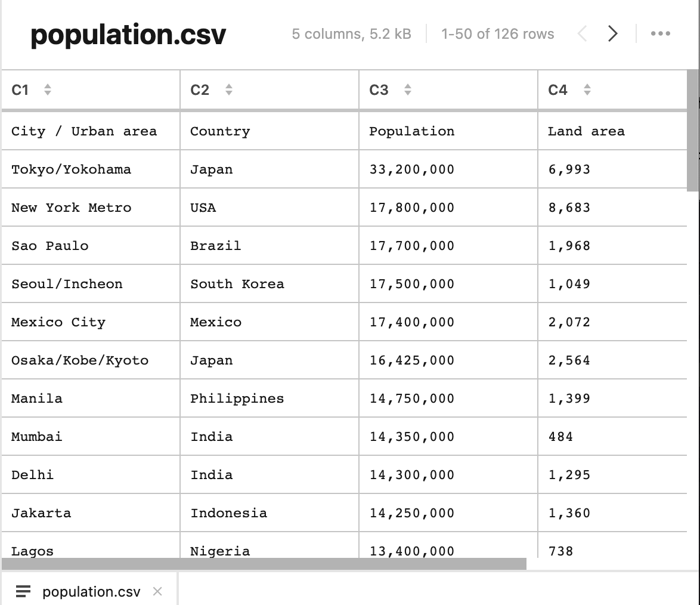Switch to the population.csv tab

click(91, 591)
